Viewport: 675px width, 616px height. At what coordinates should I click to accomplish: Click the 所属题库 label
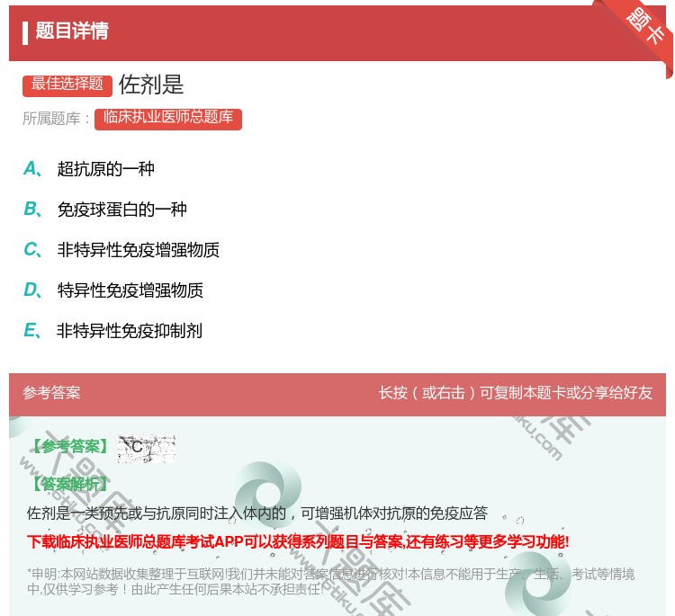56,119
